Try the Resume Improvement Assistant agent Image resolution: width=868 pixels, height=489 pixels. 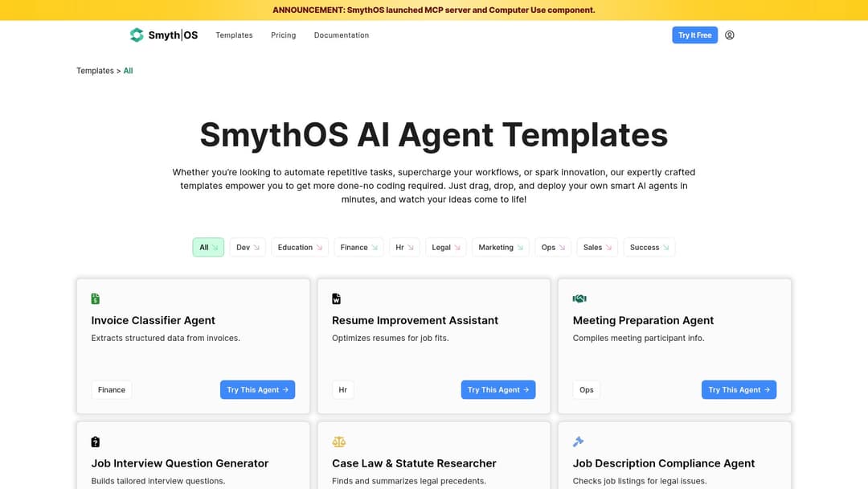click(x=498, y=390)
